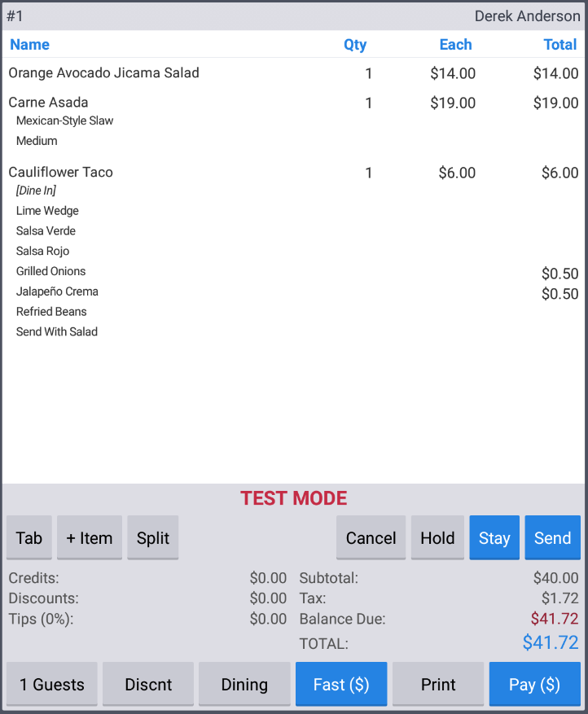The image size is (588, 714).
Task: Change the 1 Guests count
Action: [52, 684]
